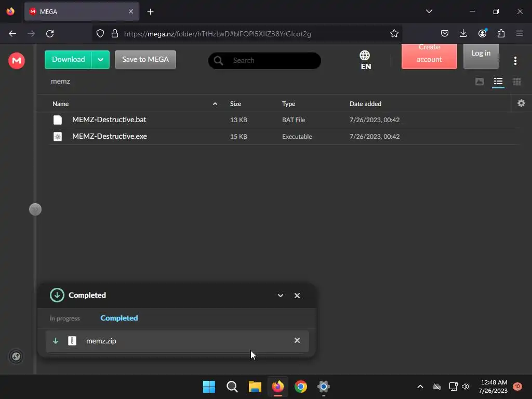Open notification center badge showing 10

pos(517,387)
